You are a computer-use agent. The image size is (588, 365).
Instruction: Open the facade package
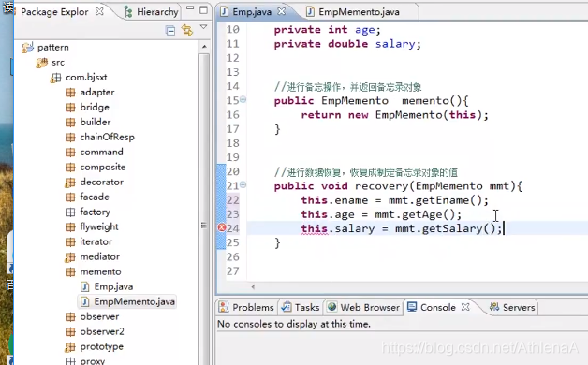95,197
